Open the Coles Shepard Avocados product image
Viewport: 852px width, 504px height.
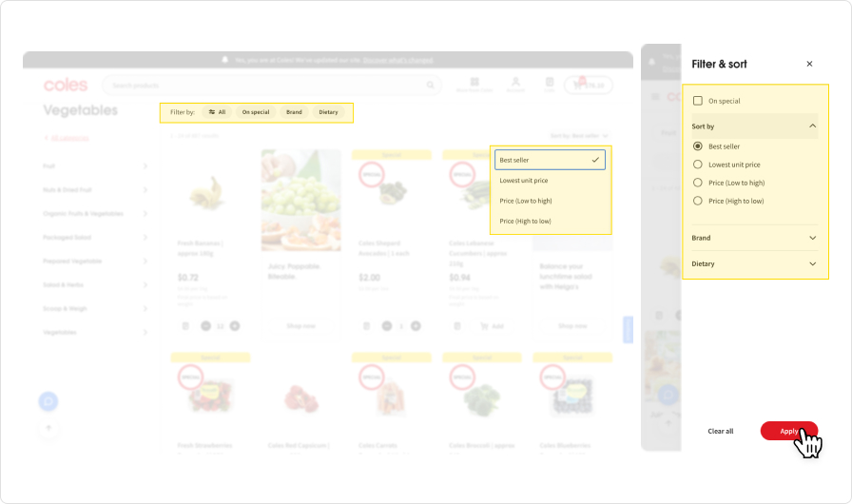393,192
